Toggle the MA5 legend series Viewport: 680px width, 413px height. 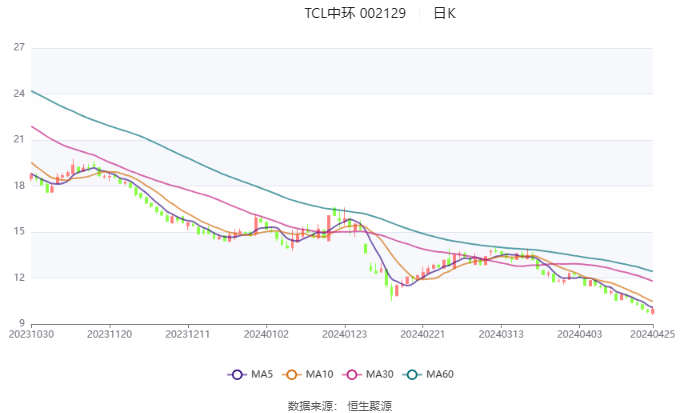pyautogui.click(x=250, y=374)
